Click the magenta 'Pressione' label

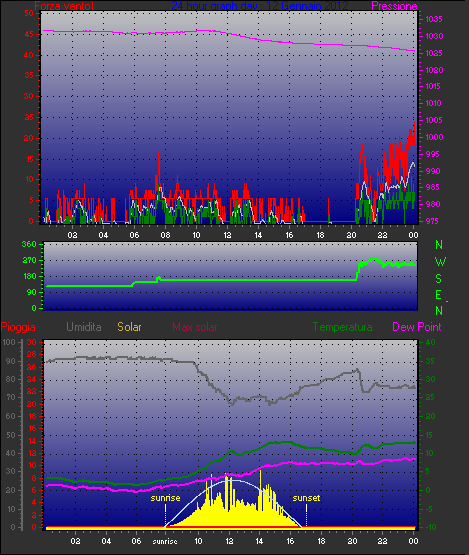point(394,6)
